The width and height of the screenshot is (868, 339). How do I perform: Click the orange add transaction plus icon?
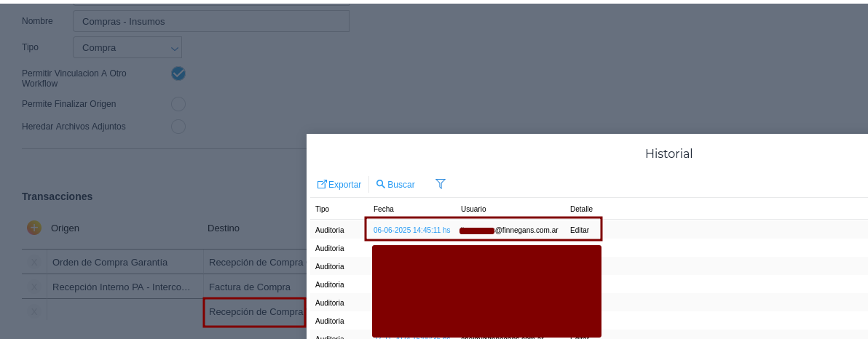[x=34, y=228]
